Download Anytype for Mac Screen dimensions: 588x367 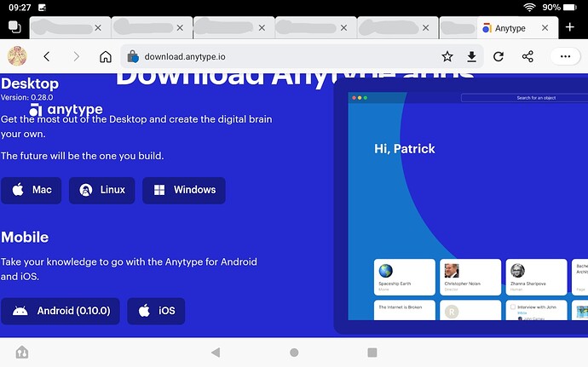(x=31, y=190)
